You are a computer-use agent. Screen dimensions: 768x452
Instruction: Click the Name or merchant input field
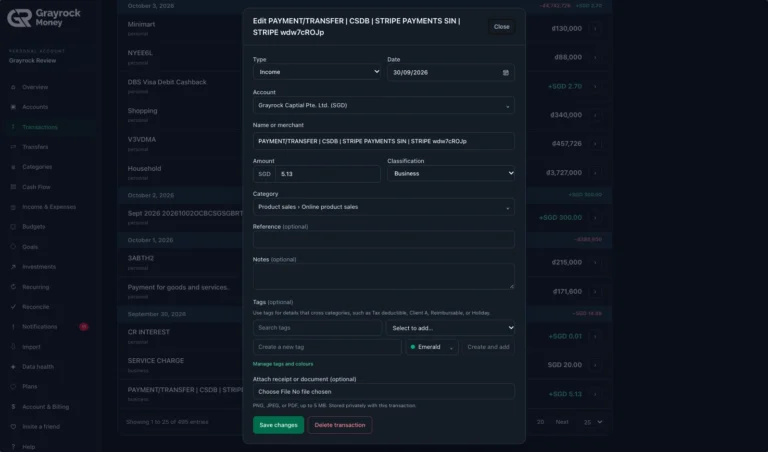point(384,141)
